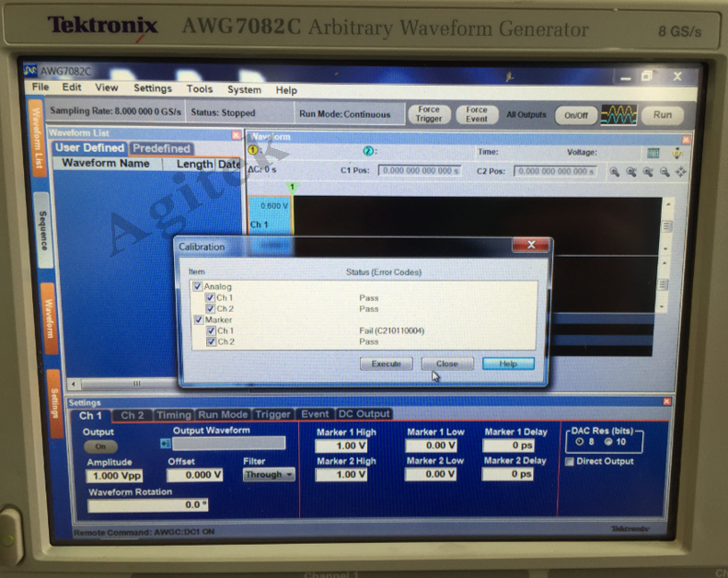Click the first zoom magnifier icon
The height and width of the screenshot is (578, 728).
point(615,171)
